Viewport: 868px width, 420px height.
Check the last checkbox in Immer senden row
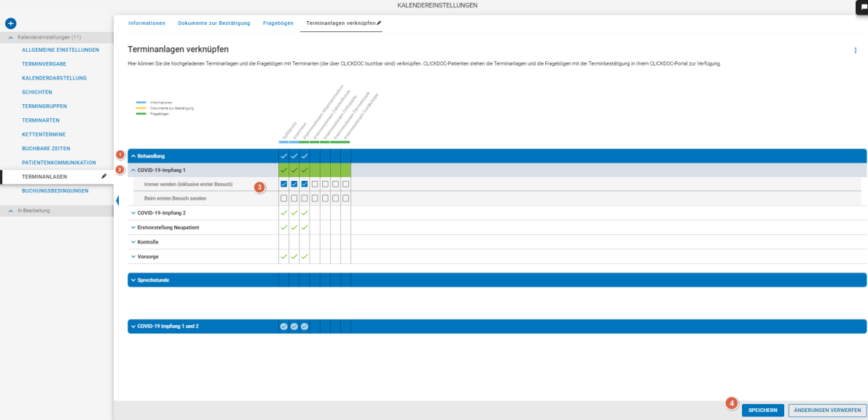[x=346, y=184]
